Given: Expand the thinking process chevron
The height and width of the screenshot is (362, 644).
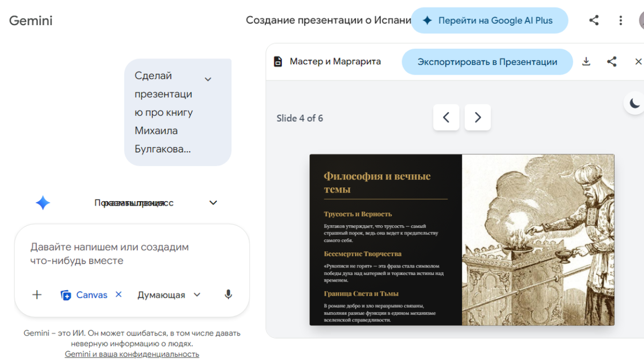Looking at the screenshot, I should click(x=213, y=203).
